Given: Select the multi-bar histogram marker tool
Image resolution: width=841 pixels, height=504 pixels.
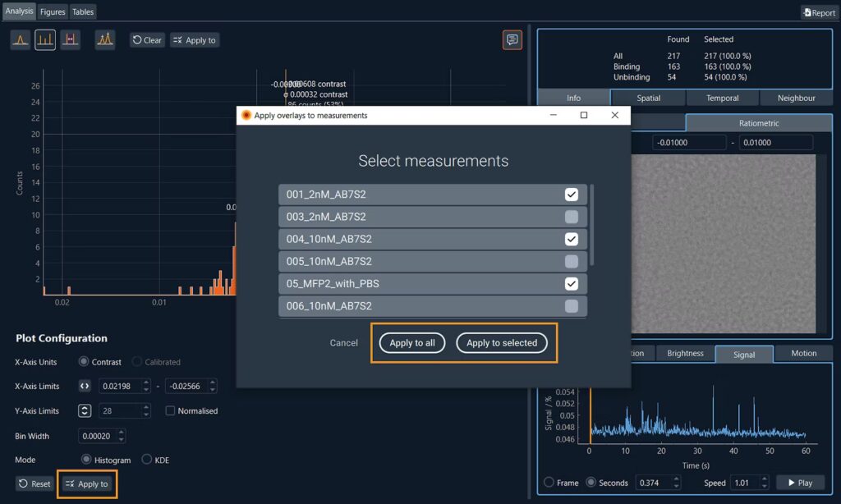Looking at the screenshot, I should 45,39.
